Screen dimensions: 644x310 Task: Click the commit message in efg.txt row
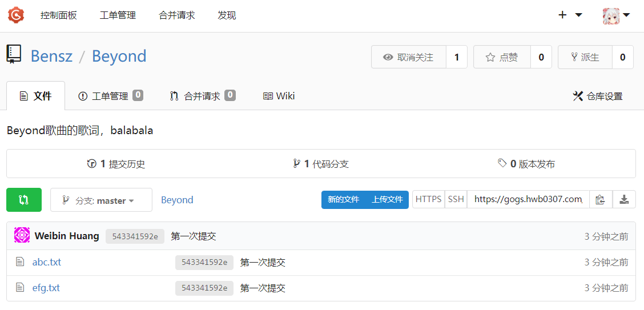(263, 288)
